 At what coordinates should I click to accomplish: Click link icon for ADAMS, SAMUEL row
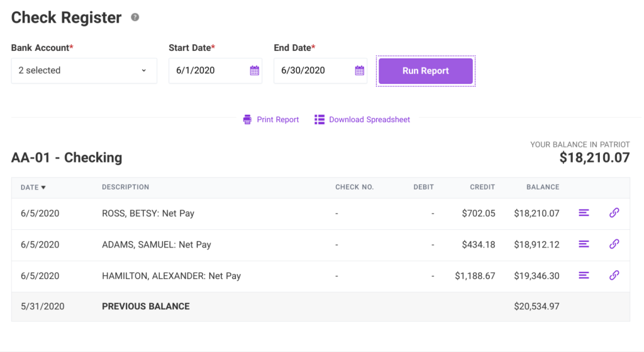614,244
